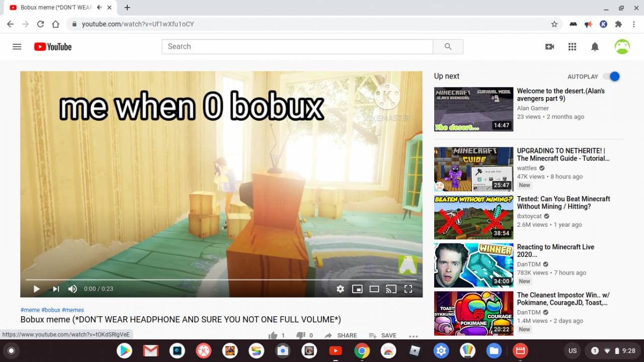Click the search magnifier button
644x362 pixels.
tap(448, 47)
